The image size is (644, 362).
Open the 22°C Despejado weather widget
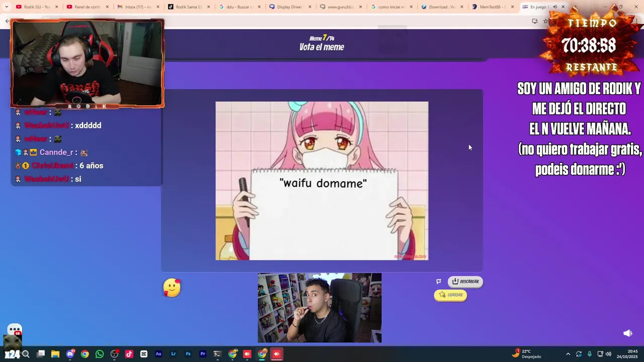527,354
